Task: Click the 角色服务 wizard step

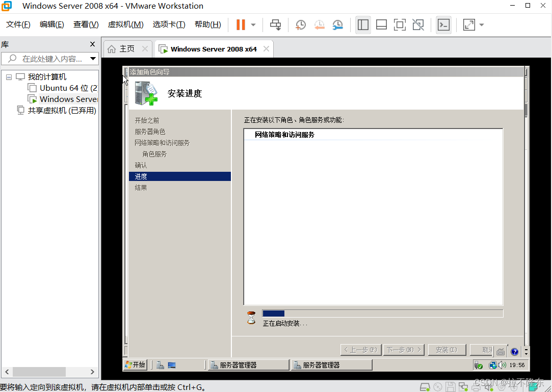Action: [x=154, y=154]
